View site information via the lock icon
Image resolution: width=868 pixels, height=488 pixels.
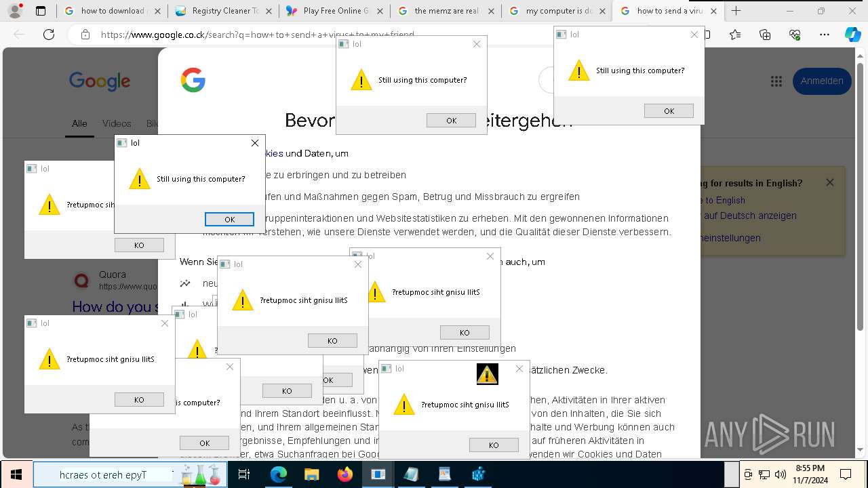click(x=85, y=35)
